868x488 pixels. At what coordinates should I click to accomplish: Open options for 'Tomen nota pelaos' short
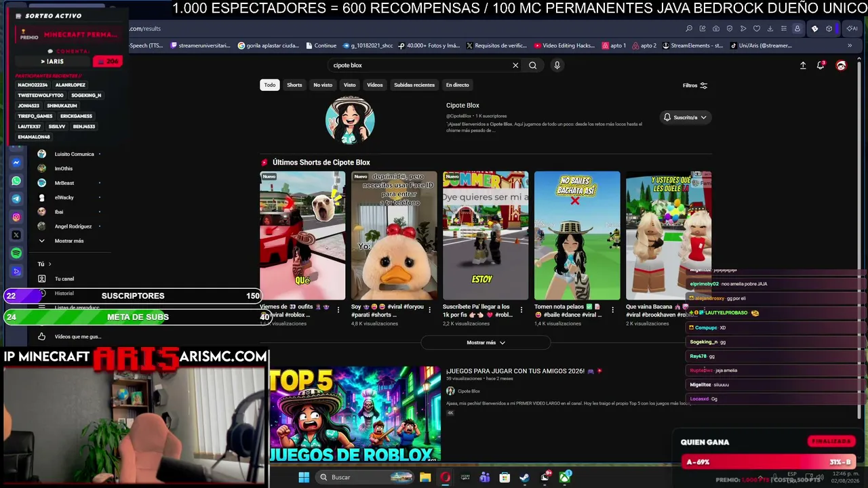point(612,310)
